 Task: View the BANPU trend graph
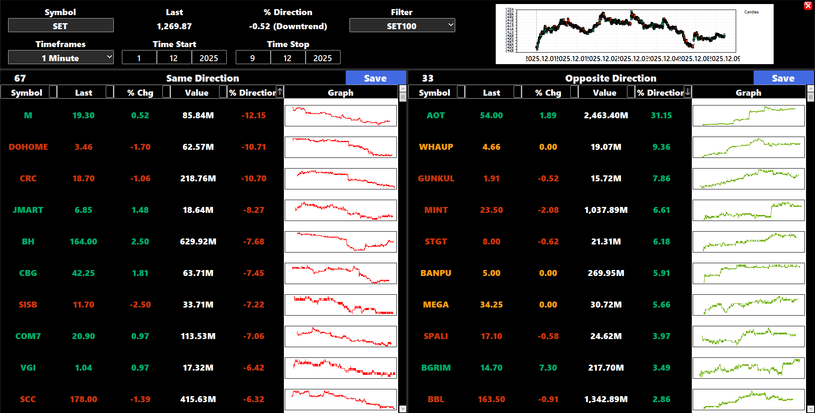pos(748,273)
